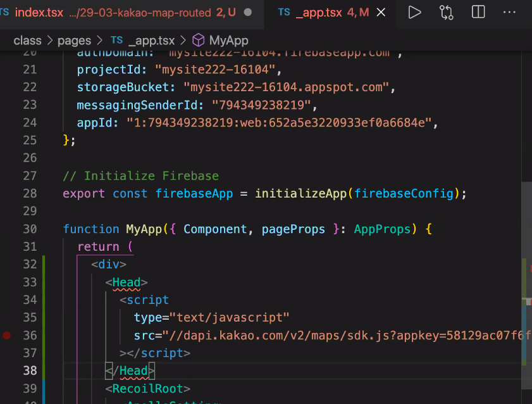Click the storageBucket property on line 22
The height and width of the screenshot is (404, 532).
pos(123,87)
